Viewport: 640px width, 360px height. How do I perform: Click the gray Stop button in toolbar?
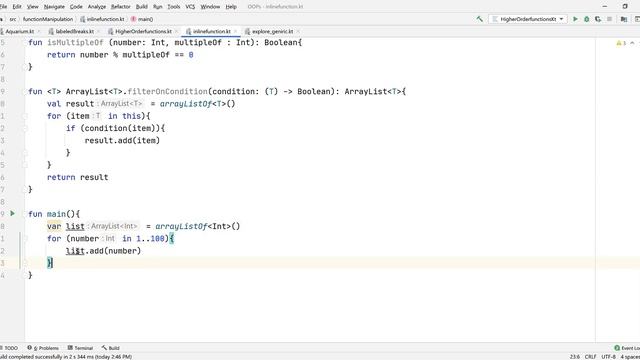(609, 19)
